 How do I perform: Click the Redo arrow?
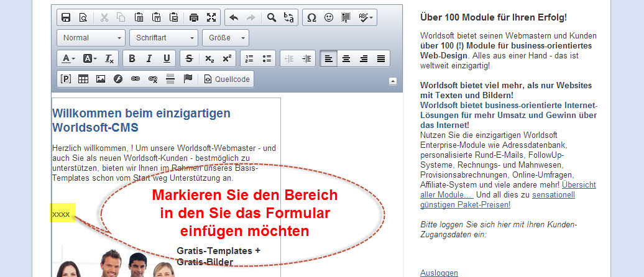click(x=251, y=17)
